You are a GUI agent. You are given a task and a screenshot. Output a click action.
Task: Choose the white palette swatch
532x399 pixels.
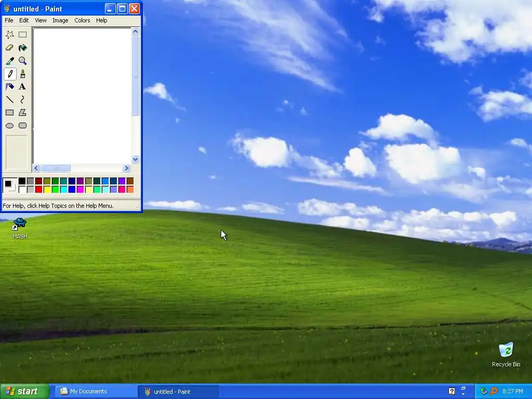coord(22,189)
